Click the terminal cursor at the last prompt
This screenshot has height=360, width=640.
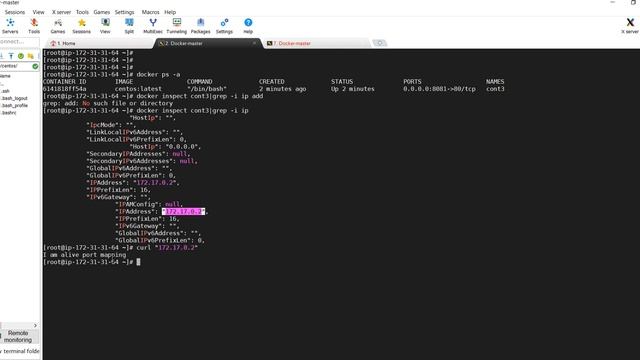tap(138, 262)
